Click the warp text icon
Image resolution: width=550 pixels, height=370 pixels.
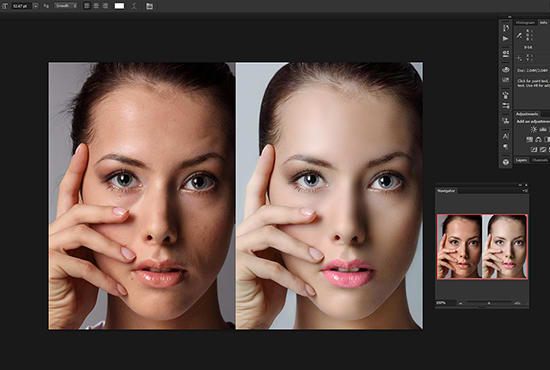(134, 6)
